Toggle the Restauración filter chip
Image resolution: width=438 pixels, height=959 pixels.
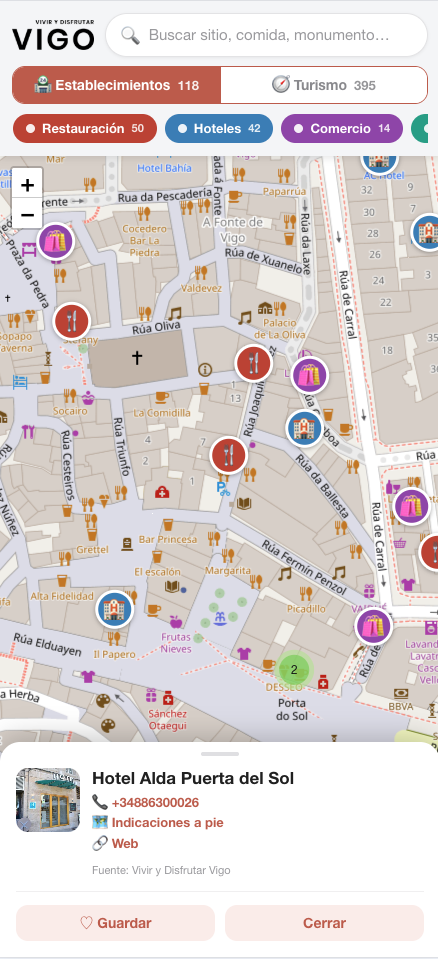[84, 128]
